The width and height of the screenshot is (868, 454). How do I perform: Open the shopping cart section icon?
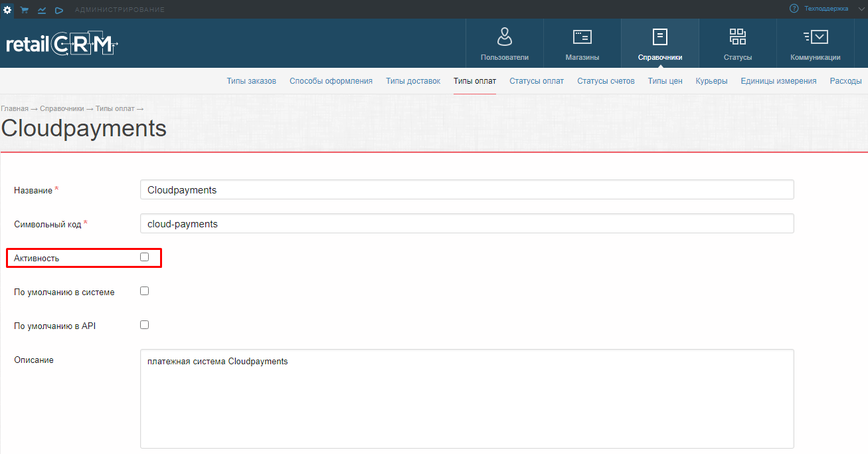[25, 9]
